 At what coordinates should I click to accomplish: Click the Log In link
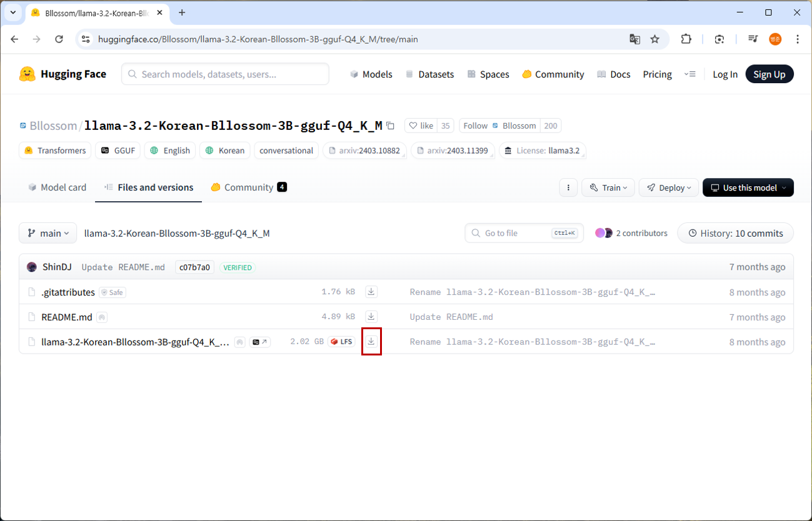[x=725, y=74]
